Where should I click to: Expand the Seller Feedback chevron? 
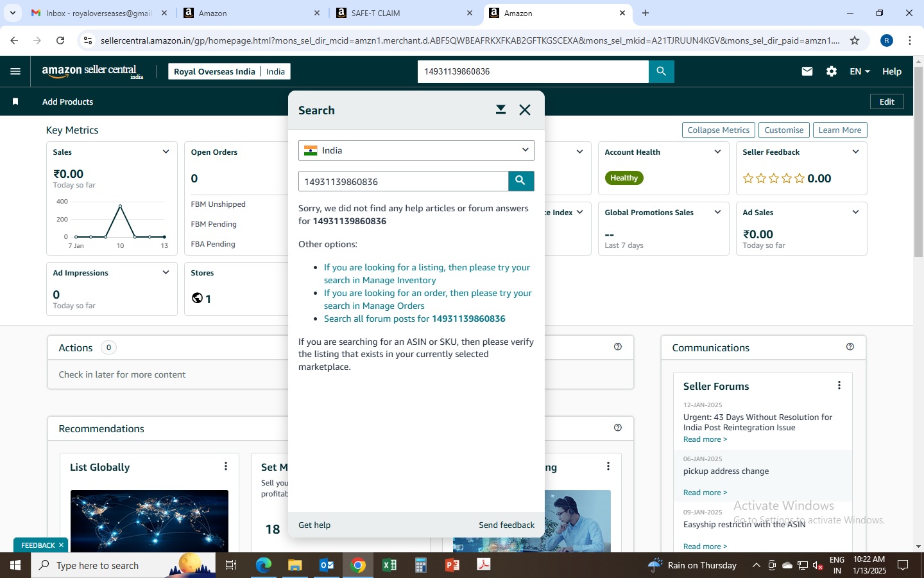[x=855, y=152]
